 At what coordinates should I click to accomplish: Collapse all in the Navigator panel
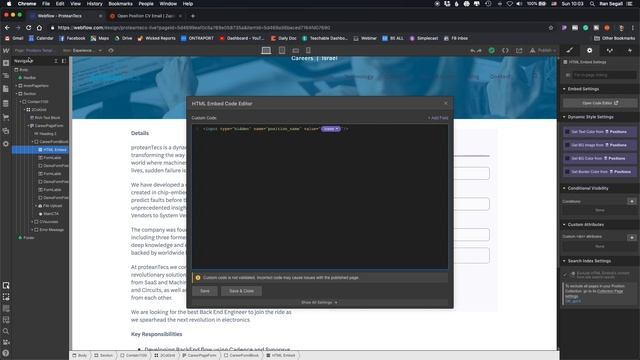pyautogui.click(x=56, y=61)
